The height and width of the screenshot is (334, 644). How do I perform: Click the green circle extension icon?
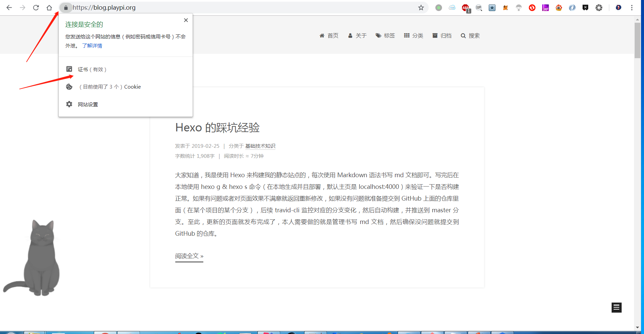tap(439, 7)
